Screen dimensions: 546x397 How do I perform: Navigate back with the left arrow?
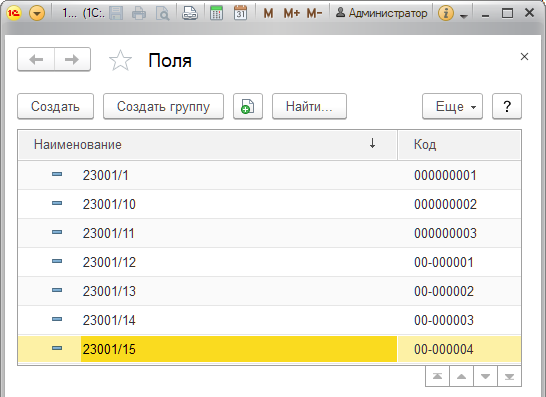[x=36, y=60]
